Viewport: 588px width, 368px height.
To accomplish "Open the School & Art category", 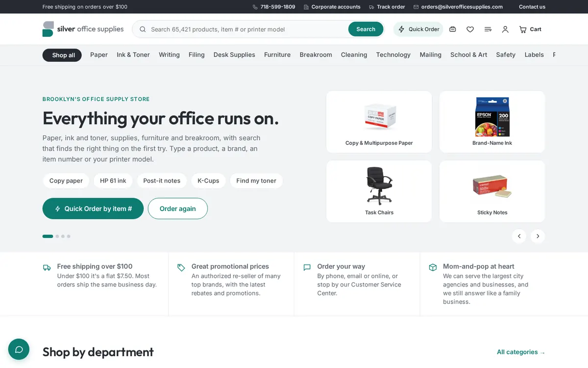I will pos(469,55).
